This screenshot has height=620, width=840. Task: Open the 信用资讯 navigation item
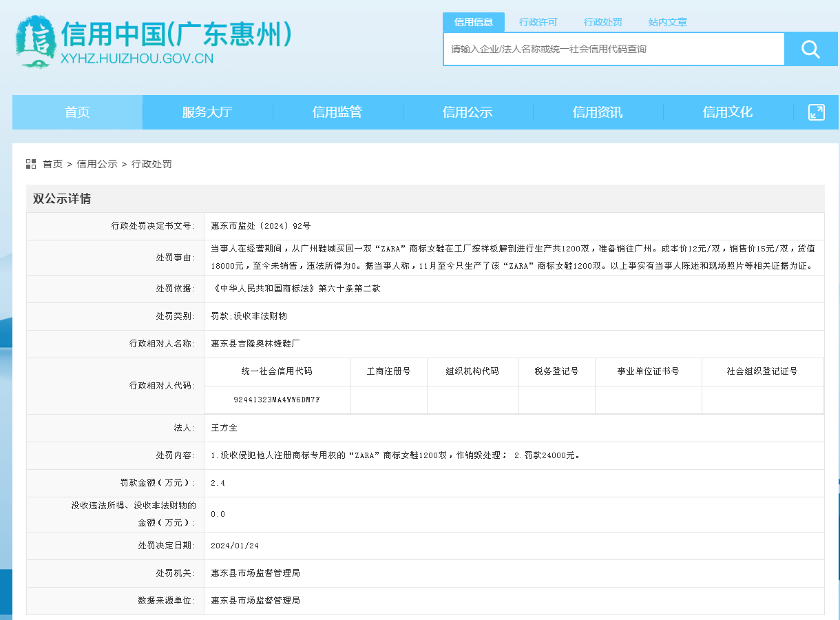pyautogui.click(x=598, y=112)
